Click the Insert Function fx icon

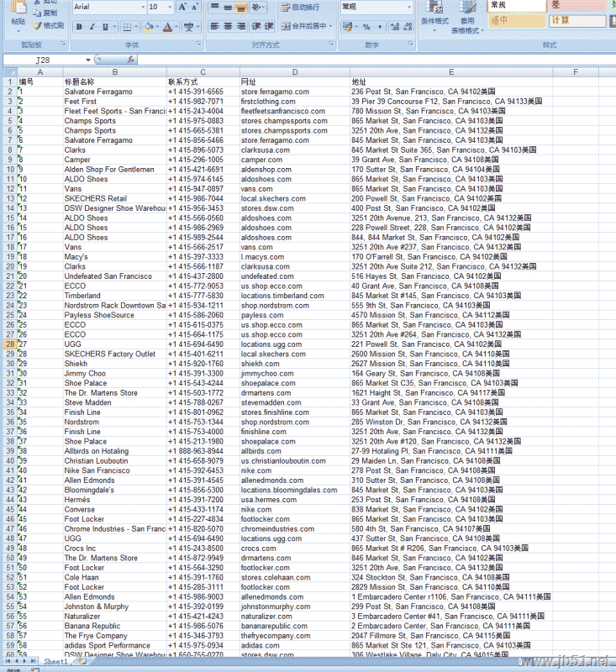(131, 60)
